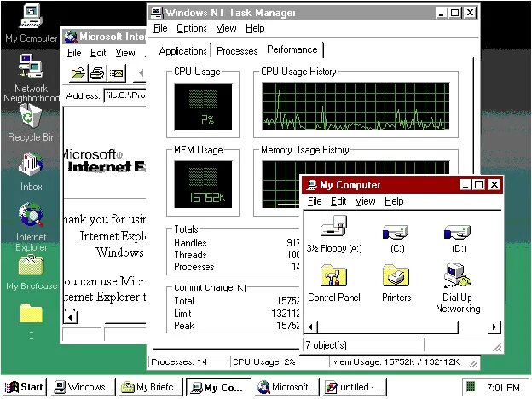
Task: Click the CPU Usage 2% gauge
Action: (x=203, y=107)
